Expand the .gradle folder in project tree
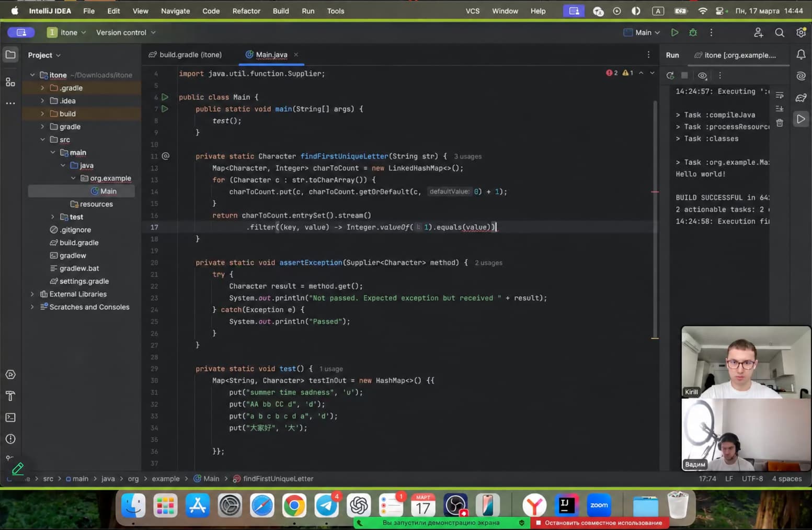Viewport: 812px width, 530px height. [42, 88]
